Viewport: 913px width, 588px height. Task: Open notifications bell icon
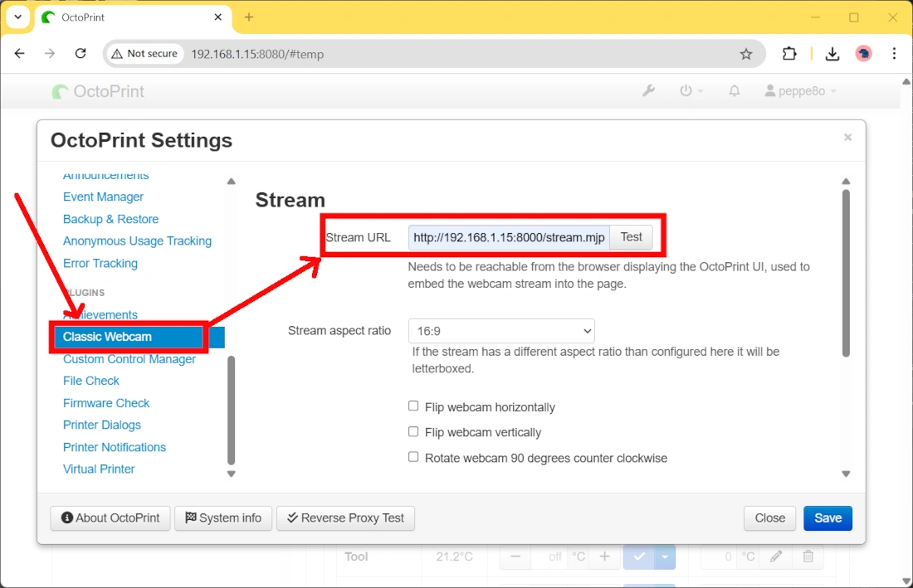point(735,90)
